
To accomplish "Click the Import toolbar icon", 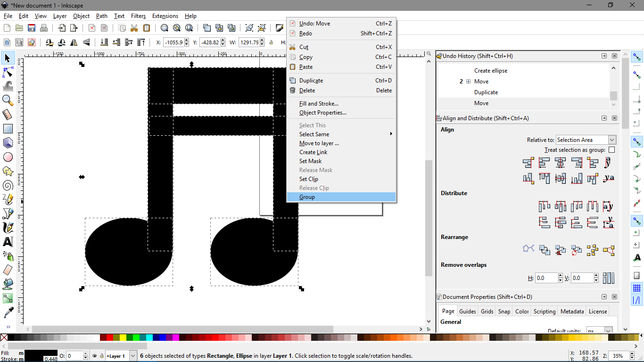I will (62, 28).
